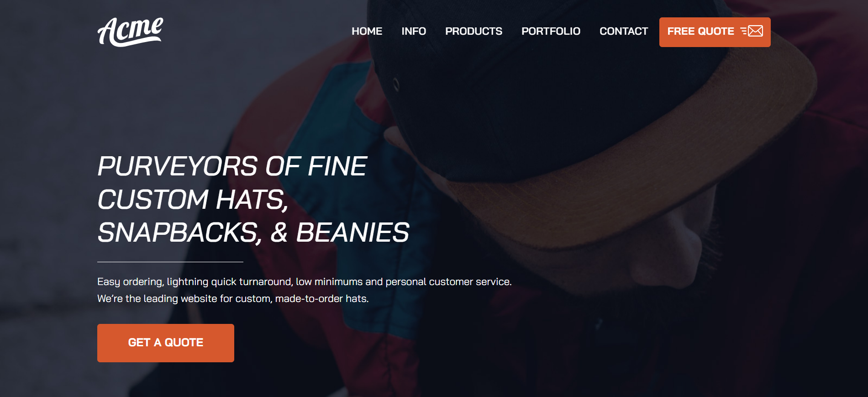The width and height of the screenshot is (868, 397).
Task: Click the envelope icon in Free Quote button
Action: coord(756,31)
